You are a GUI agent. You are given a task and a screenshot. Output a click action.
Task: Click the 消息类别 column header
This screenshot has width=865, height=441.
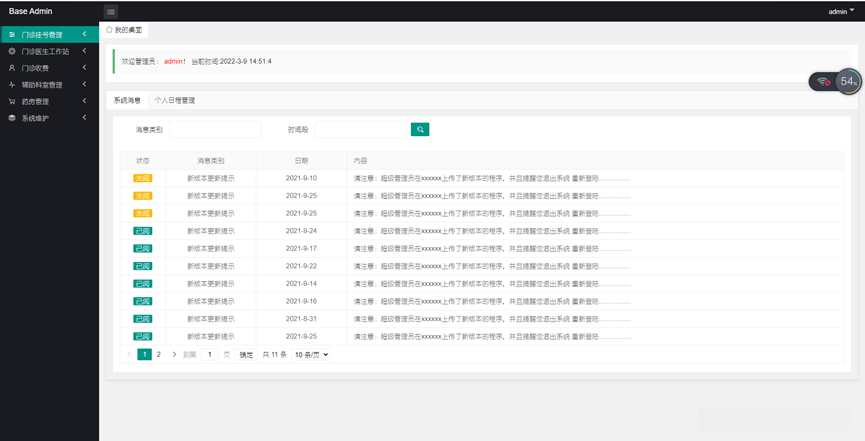coord(211,161)
